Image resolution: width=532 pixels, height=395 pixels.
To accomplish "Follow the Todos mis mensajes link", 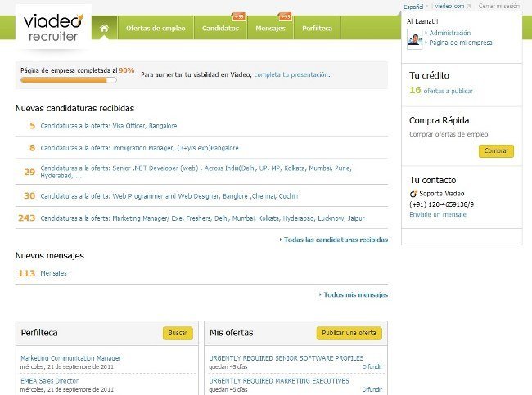I will [355, 294].
